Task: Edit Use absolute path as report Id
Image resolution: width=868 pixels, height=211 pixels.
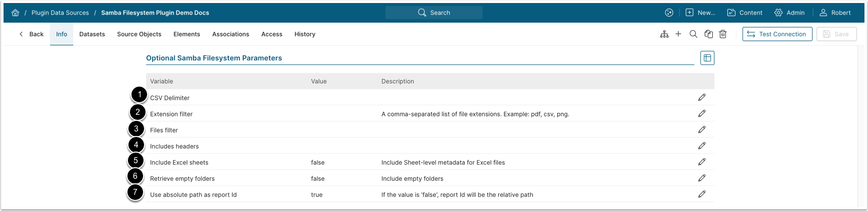Action: [x=702, y=194]
